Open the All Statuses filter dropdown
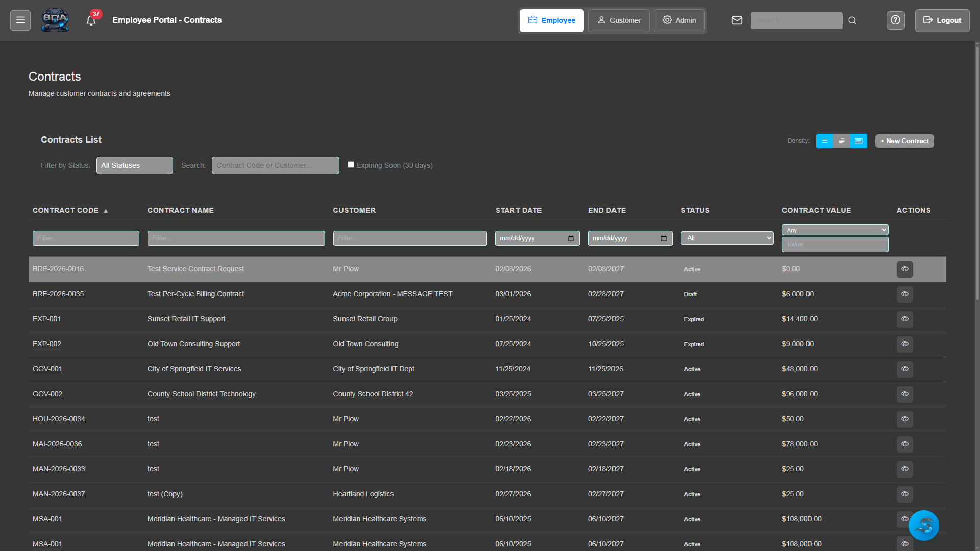980x551 pixels. tap(134, 165)
